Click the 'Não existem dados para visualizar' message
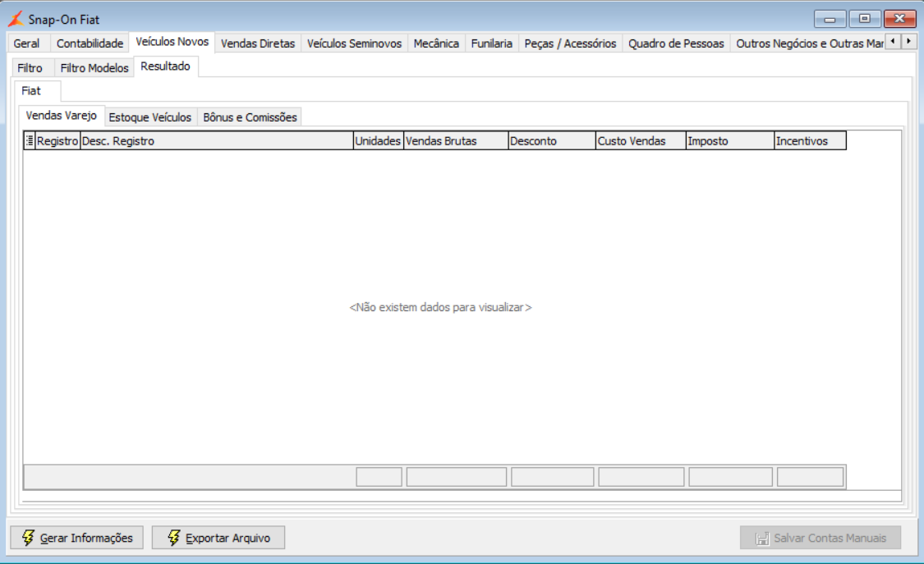Image resolution: width=924 pixels, height=564 pixels. click(x=441, y=307)
